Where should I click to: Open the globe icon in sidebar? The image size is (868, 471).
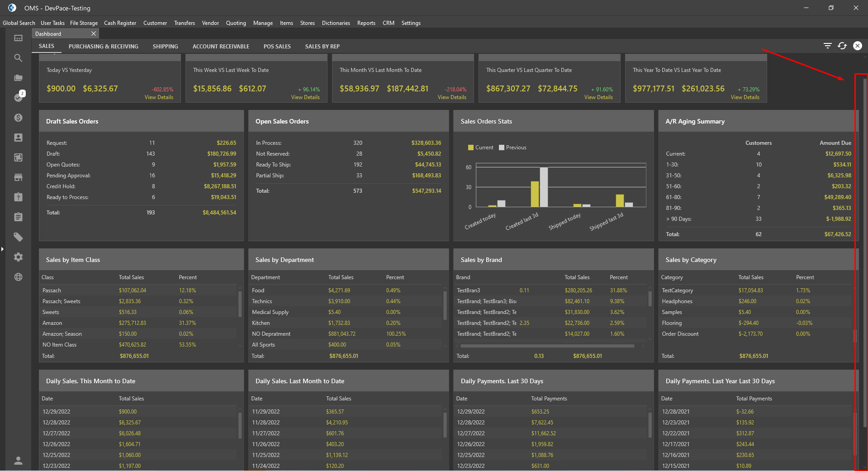coord(18,277)
